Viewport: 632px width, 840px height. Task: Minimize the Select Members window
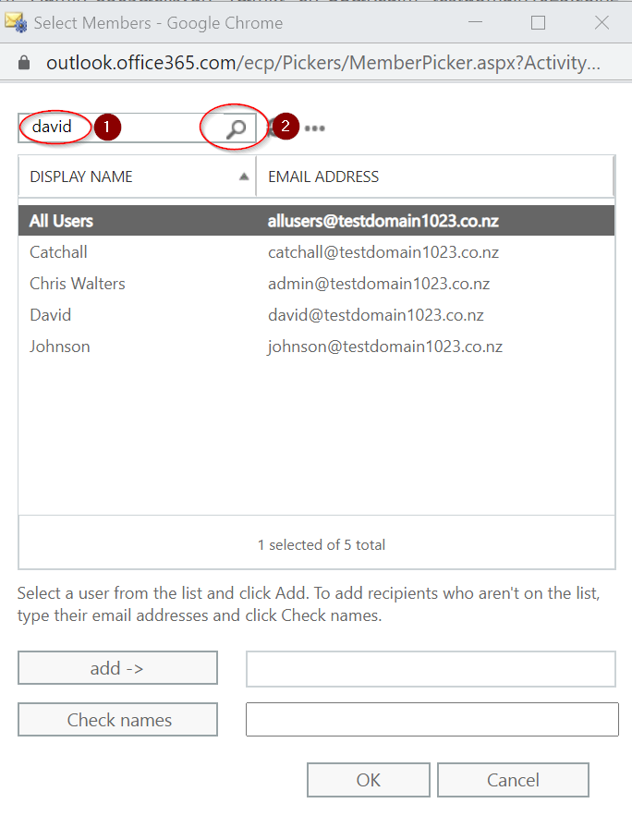click(x=475, y=22)
